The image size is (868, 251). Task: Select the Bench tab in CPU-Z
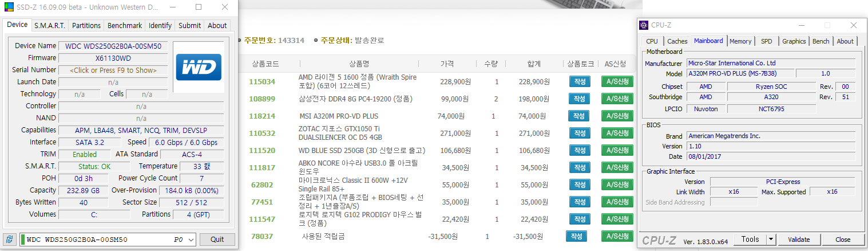pyautogui.click(x=821, y=41)
